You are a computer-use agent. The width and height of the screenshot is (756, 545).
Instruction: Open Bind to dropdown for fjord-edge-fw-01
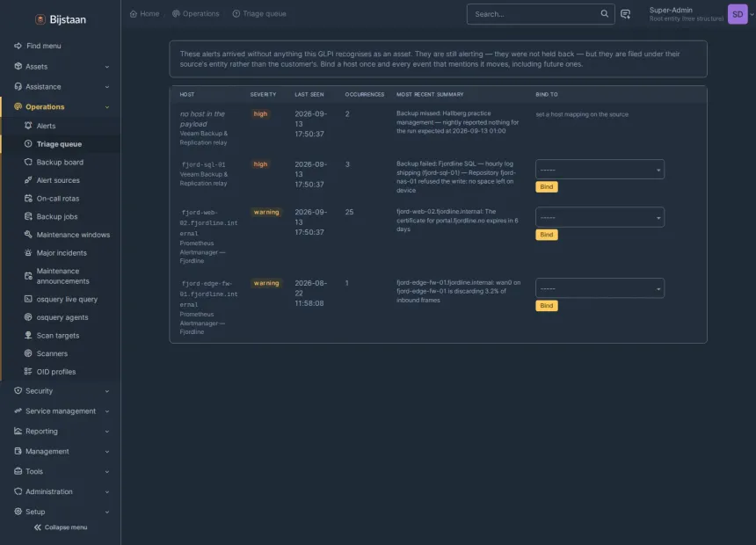tap(600, 288)
